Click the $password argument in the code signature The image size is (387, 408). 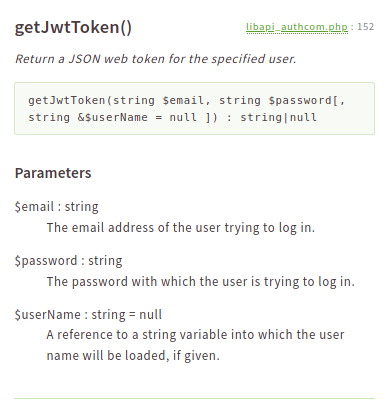tap(300, 100)
